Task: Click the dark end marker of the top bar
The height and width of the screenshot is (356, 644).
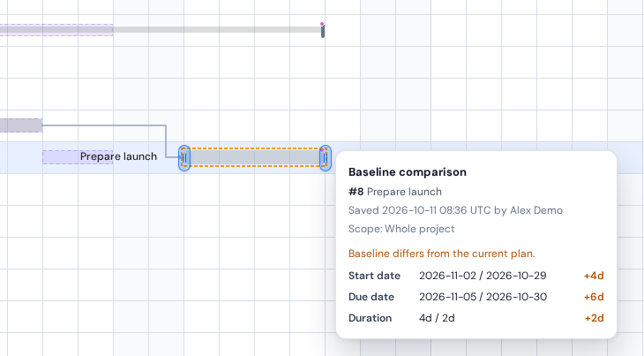Action: click(323, 31)
